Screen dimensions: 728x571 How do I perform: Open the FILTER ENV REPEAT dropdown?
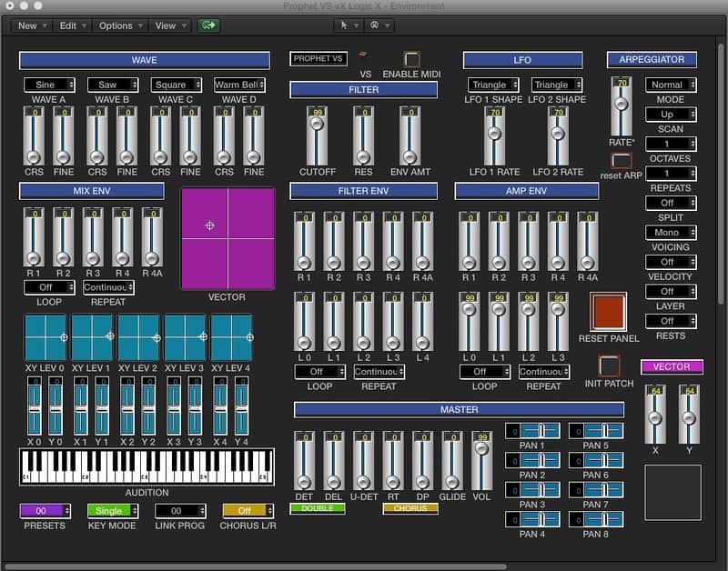coord(379,372)
